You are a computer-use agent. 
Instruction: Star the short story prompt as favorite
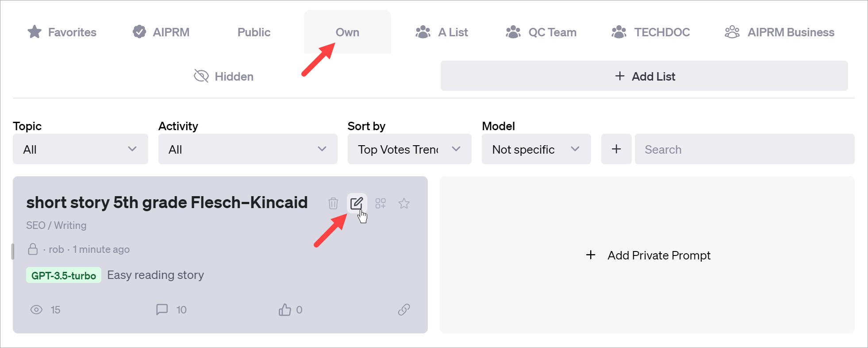tap(404, 203)
